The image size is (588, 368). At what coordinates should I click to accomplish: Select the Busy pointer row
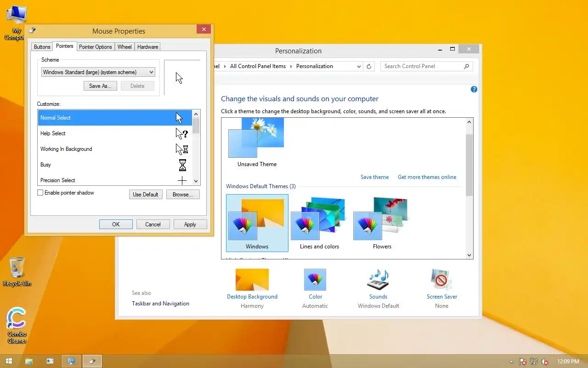tap(115, 165)
